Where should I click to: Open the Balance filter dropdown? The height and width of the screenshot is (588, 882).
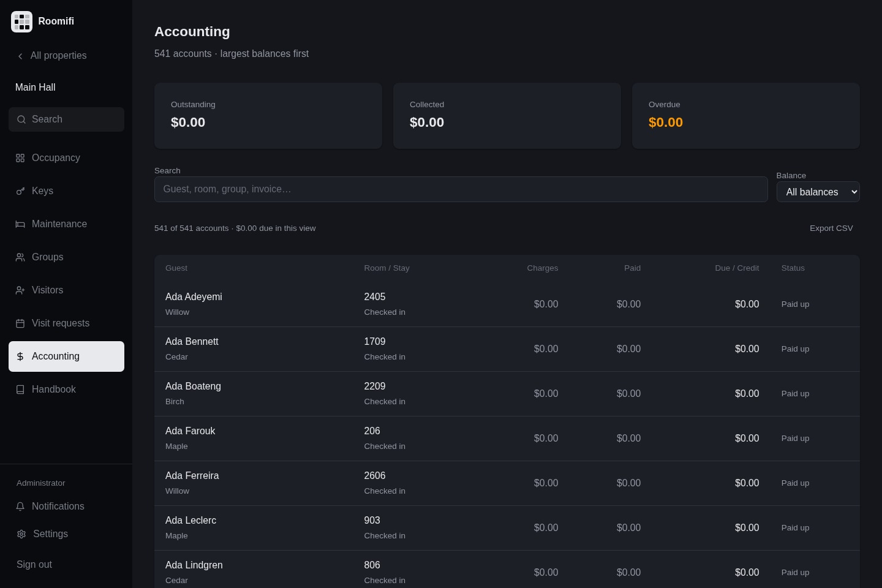[x=818, y=192]
